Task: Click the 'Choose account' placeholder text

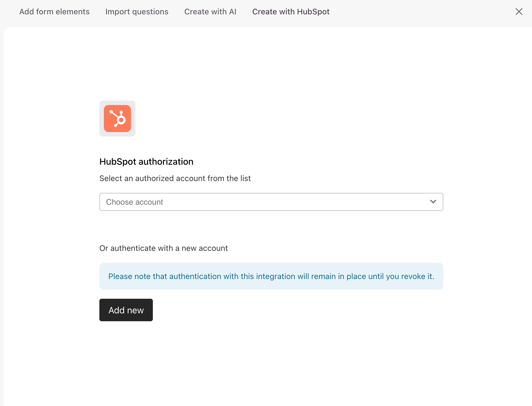Action: click(135, 202)
